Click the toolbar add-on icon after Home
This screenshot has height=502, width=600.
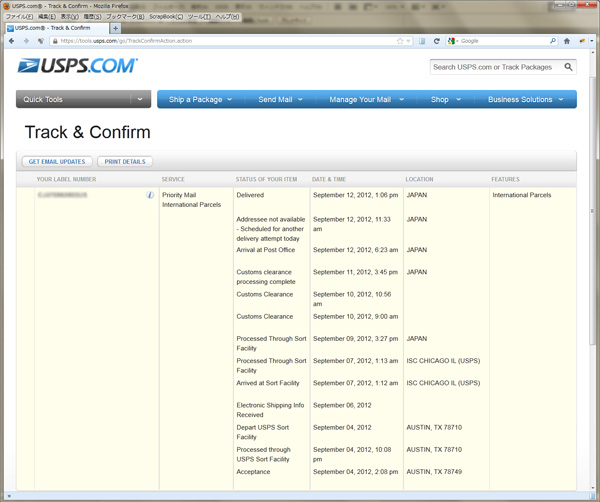[x=582, y=41]
